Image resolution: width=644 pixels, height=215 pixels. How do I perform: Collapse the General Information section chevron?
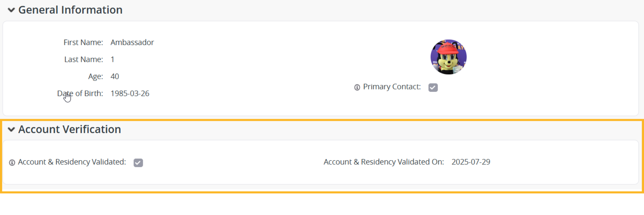coord(11,10)
